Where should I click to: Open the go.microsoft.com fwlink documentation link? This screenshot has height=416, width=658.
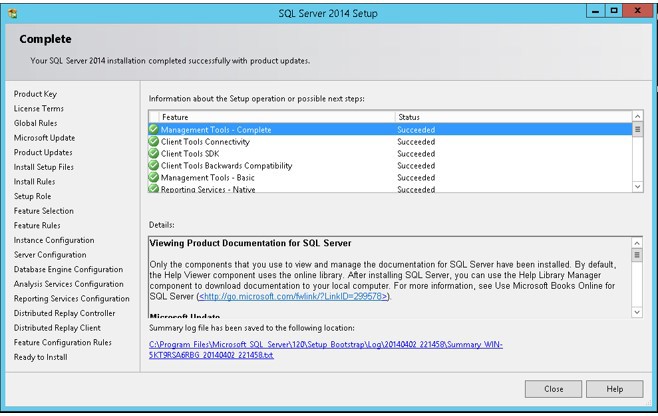[x=293, y=296]
